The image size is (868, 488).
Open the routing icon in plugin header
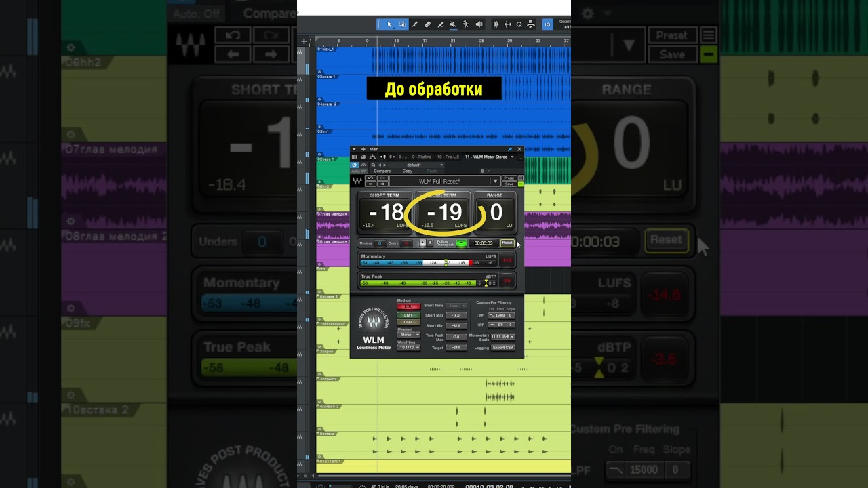click(x=372, y=157)
